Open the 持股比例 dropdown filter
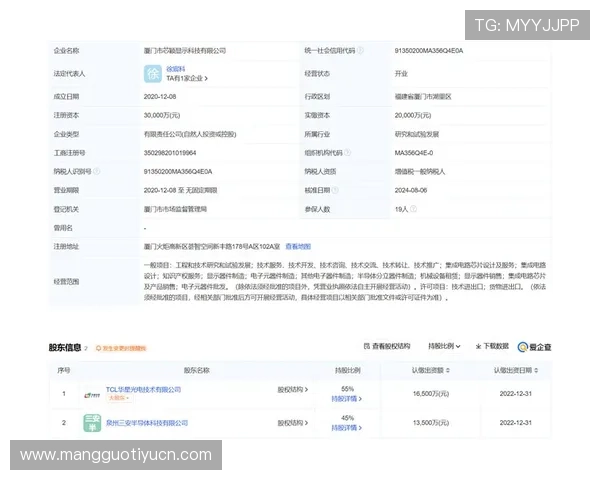The image size is (600, 480). pos(444,346)
